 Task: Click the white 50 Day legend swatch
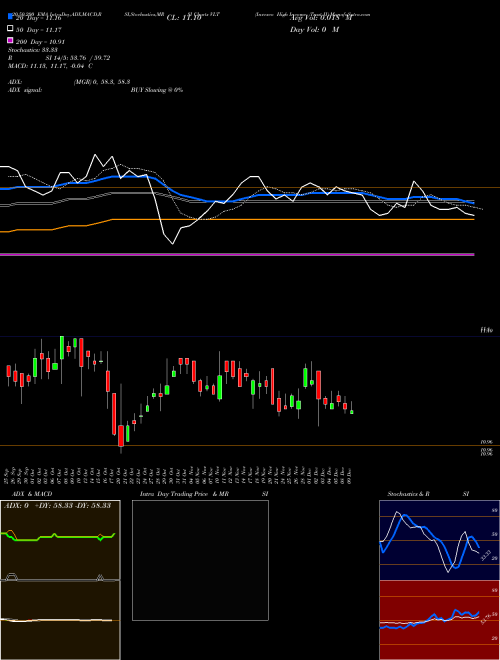pos(10,28)
